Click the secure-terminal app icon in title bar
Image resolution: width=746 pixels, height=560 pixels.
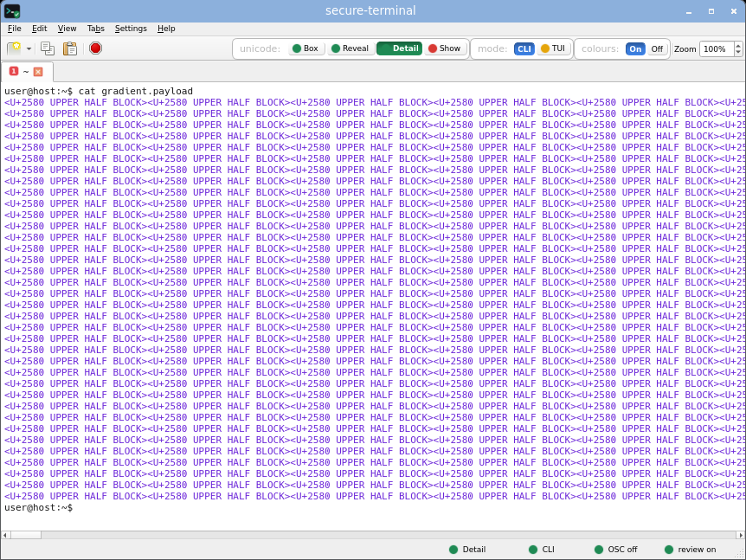pyautogui.click(x=12, y=11)
